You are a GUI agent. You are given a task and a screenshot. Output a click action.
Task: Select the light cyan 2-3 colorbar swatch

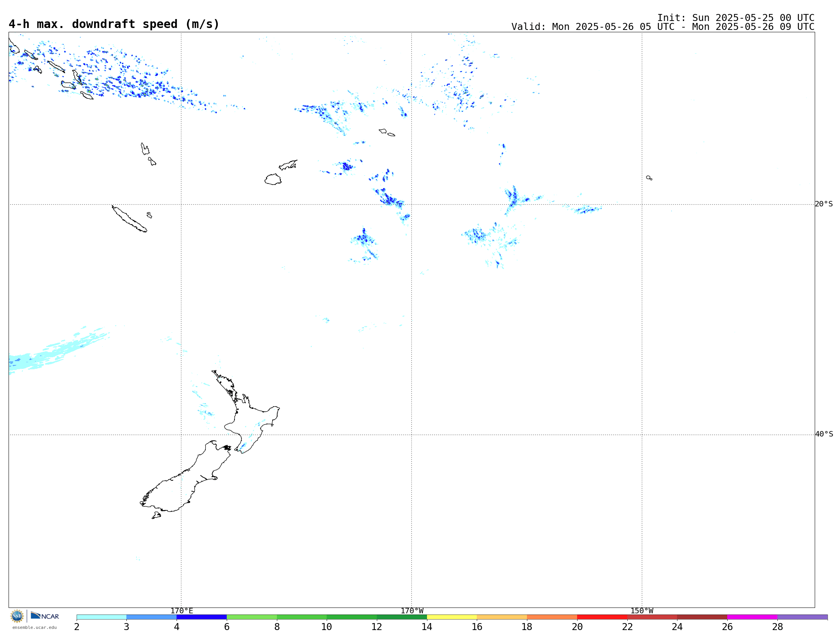(x=101, y=617)
